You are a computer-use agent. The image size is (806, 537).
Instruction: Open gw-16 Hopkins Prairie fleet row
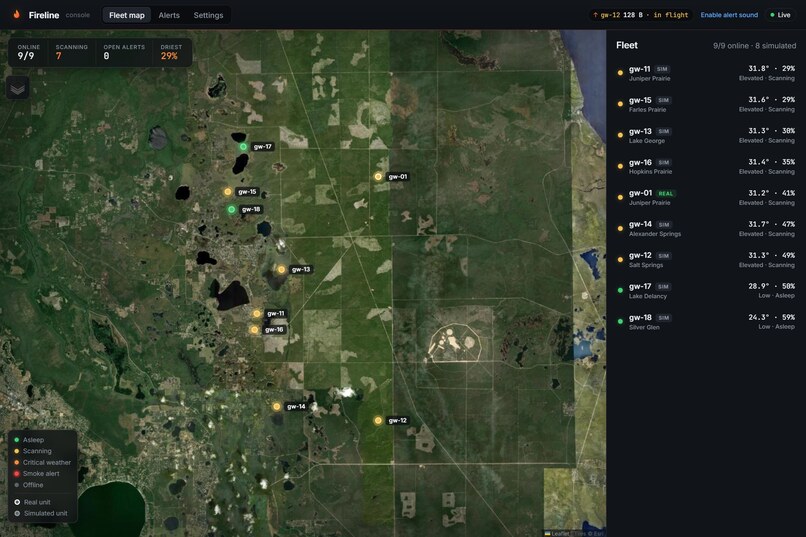tap(706, 166)
